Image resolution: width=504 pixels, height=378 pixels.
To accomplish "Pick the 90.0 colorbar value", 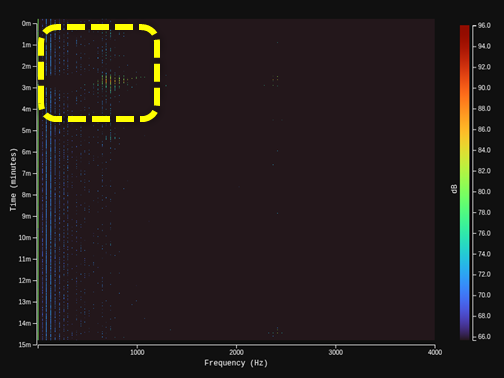I will 484,88.
